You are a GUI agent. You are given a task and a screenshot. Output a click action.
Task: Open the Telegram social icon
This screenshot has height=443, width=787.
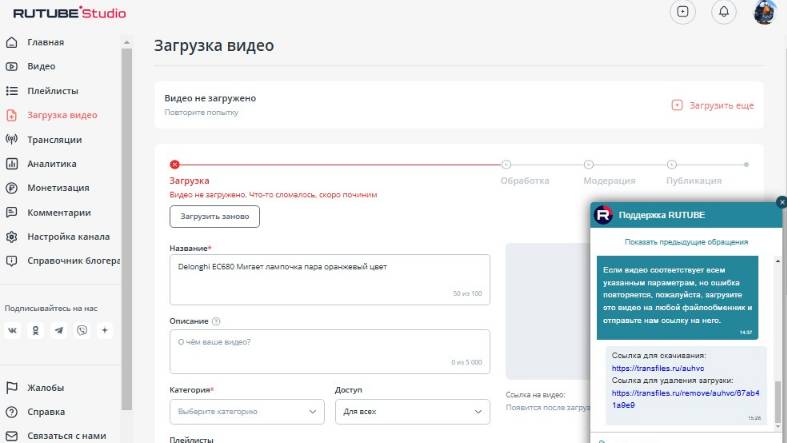click(x=59, y=330)
